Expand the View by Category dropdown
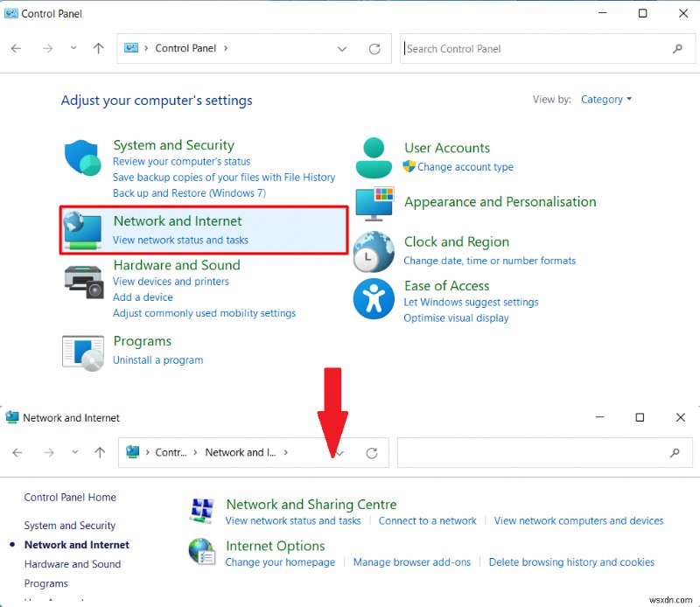 605,99
